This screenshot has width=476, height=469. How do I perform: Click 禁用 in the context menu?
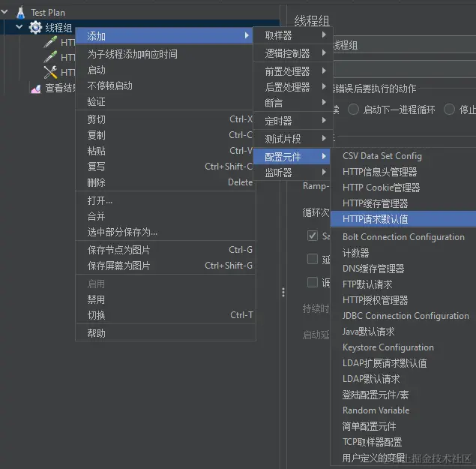[x=166, y=299]
